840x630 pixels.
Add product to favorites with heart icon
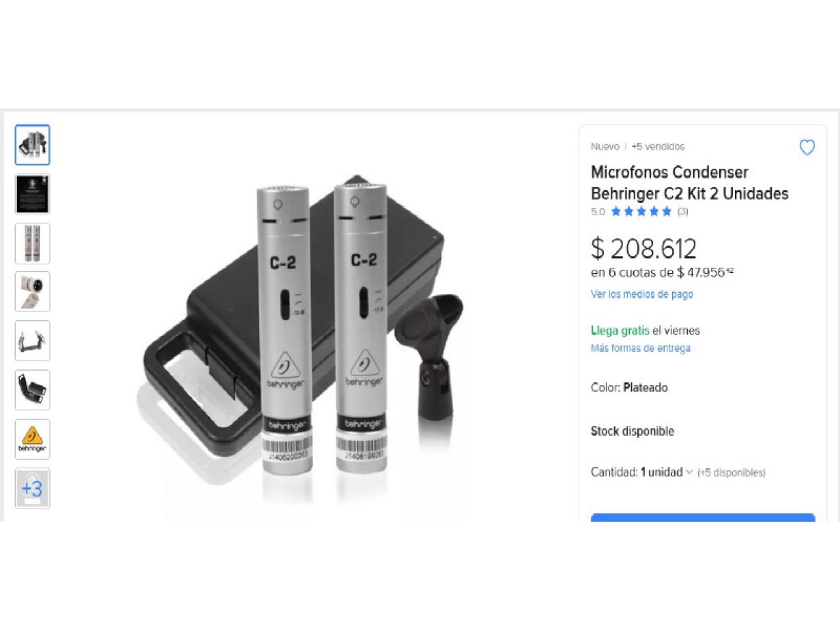click(807, 148)
